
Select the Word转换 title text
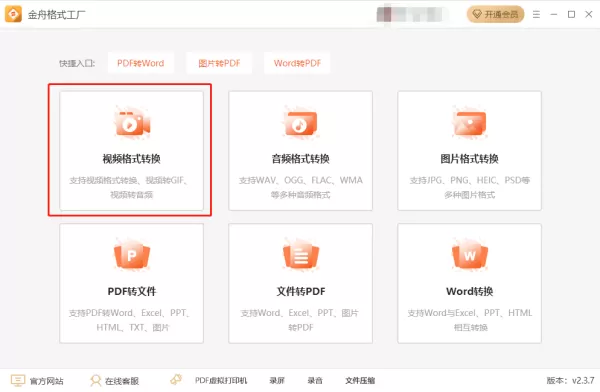point(470,291)
